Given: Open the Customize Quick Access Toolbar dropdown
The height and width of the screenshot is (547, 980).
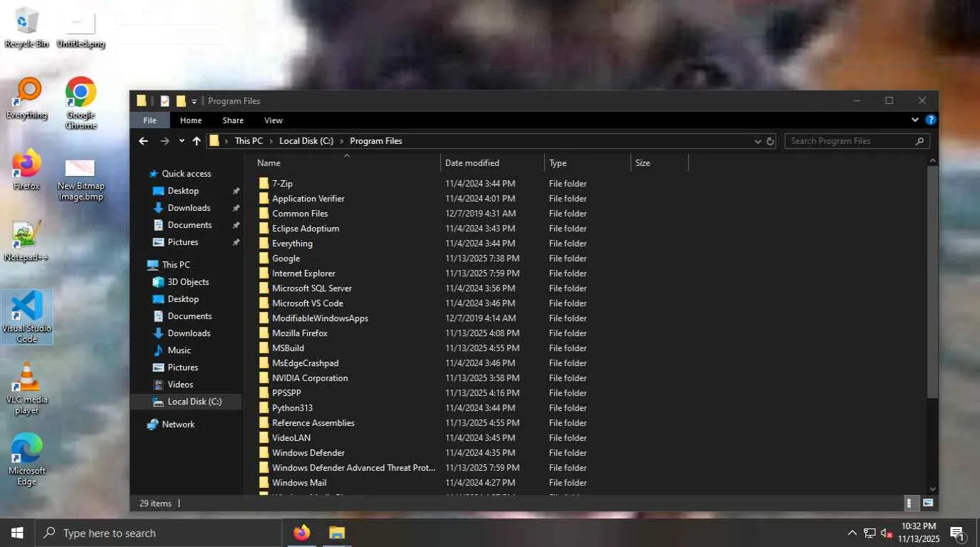Looking at the screenshot, I should pos(194,101).
